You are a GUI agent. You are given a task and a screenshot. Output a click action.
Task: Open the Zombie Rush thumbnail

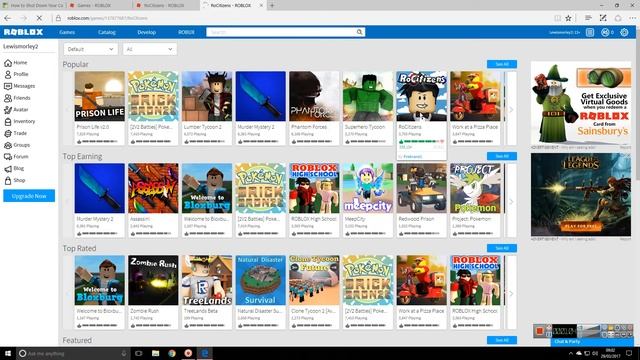click(x=153, y=280)
